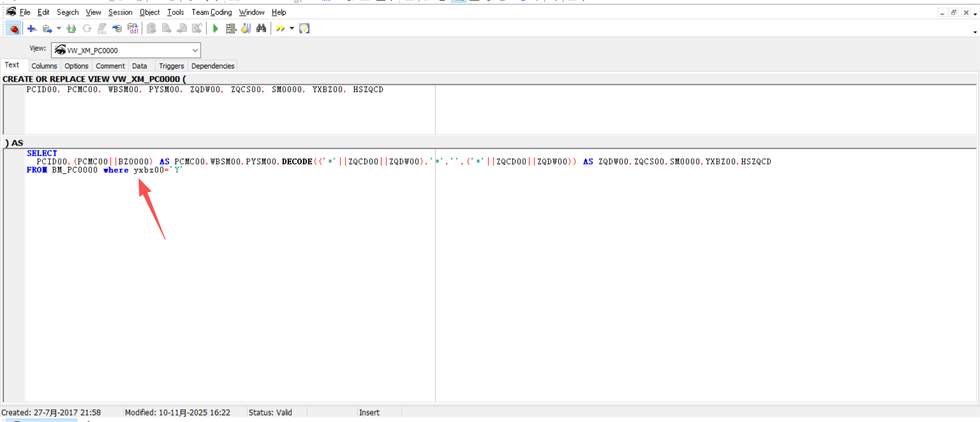The height and width of the screenshot is (422, 980).
Task: Click the SQL script icon
Action: (x=102, y=29)
